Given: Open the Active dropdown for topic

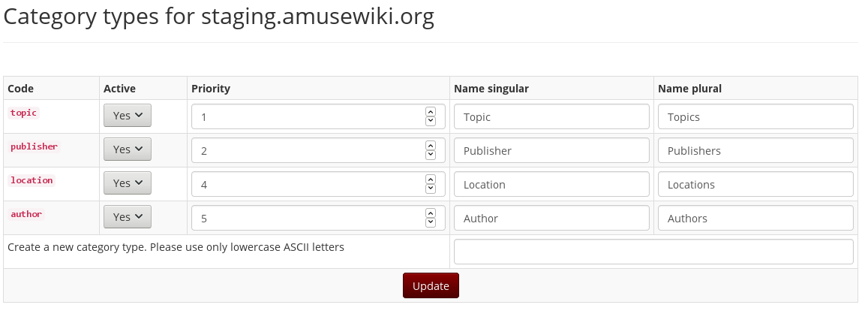Looking at the screenshot, I should 128,115.
